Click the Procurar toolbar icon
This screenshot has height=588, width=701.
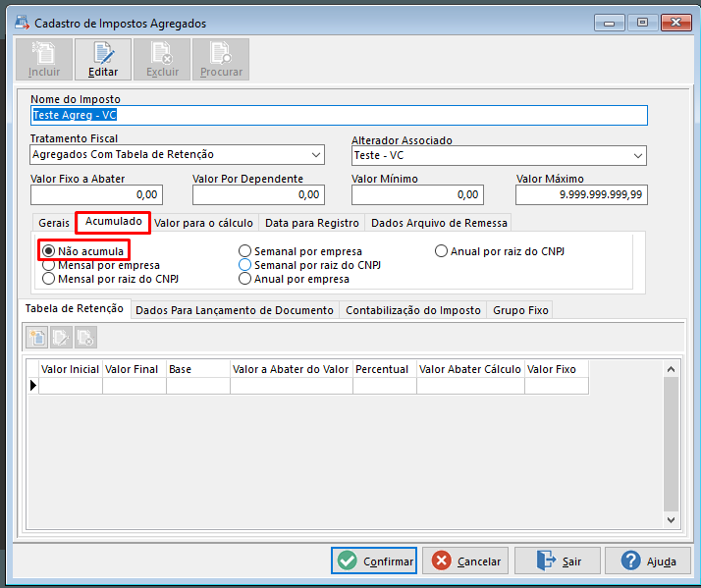click(221, 60)
